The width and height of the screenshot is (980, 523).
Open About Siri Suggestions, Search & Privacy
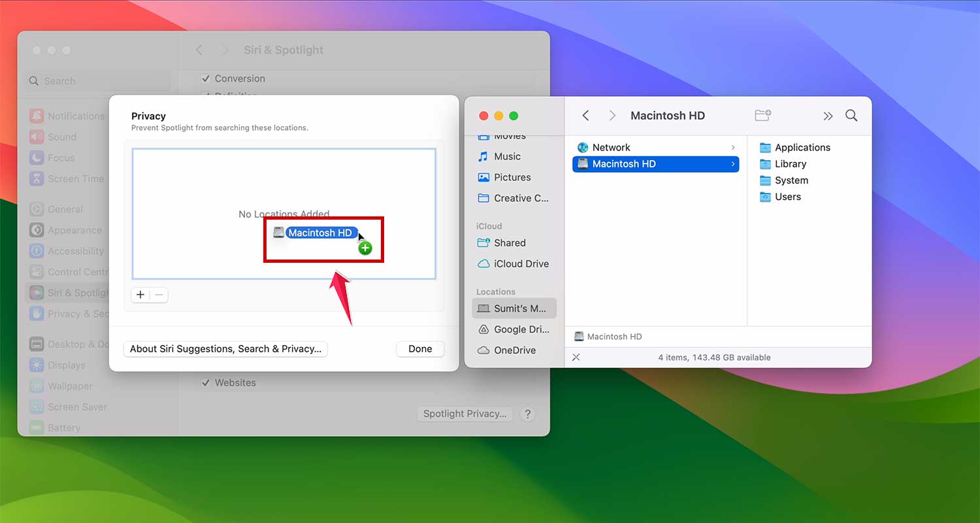click(225, 349)
